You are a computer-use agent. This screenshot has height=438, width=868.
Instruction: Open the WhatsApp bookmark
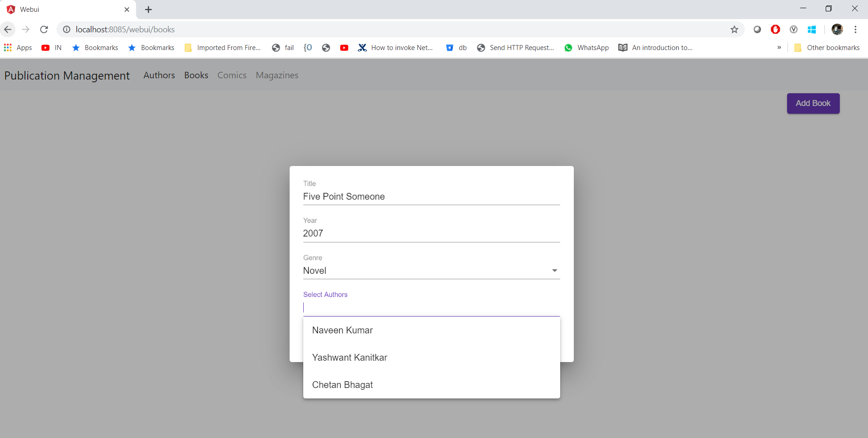[x=587, y=48]
